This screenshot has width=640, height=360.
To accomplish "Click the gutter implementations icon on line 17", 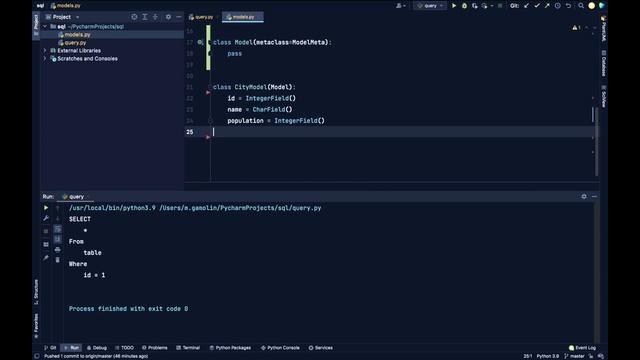I will pos(200,42).
